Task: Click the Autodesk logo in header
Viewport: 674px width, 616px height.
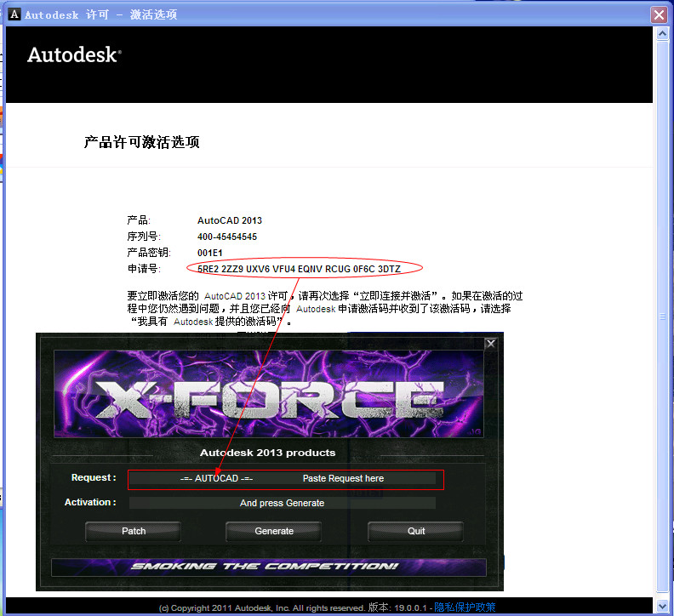Action: (x=74, y=55)
